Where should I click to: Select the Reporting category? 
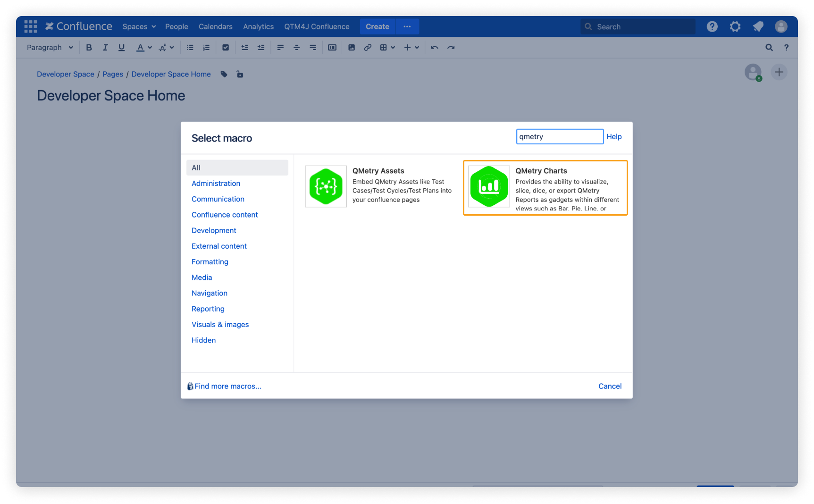point(208,309)
